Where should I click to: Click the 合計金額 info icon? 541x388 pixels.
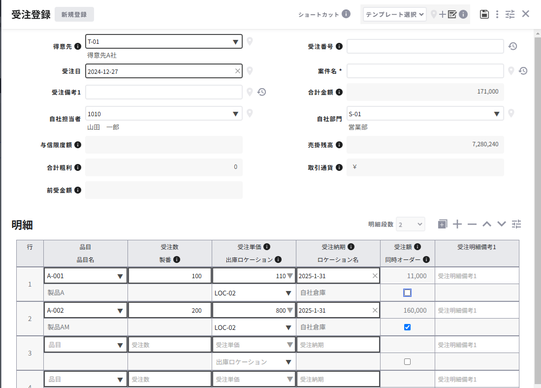(339, 92)
